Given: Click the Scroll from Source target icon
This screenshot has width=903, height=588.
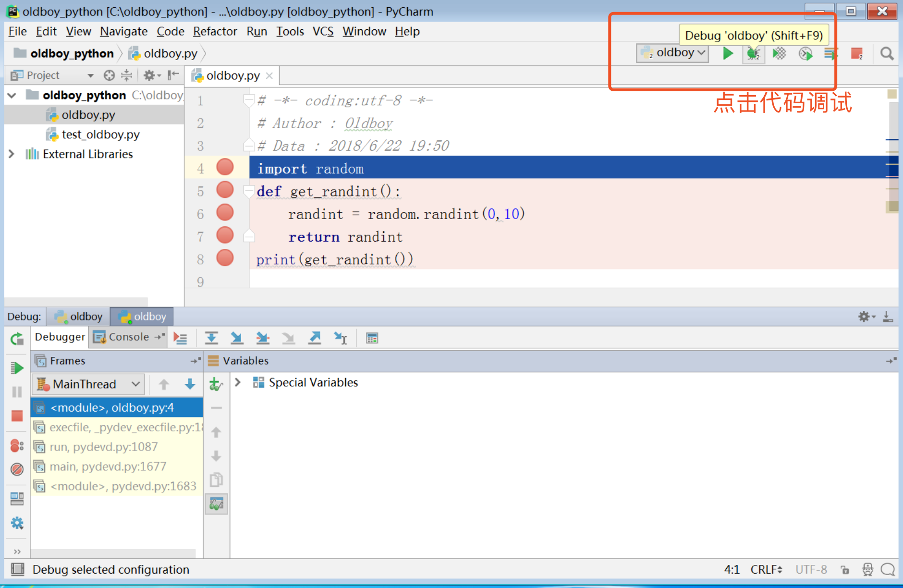Looking at the screenshot, I should tap(109, 75).
